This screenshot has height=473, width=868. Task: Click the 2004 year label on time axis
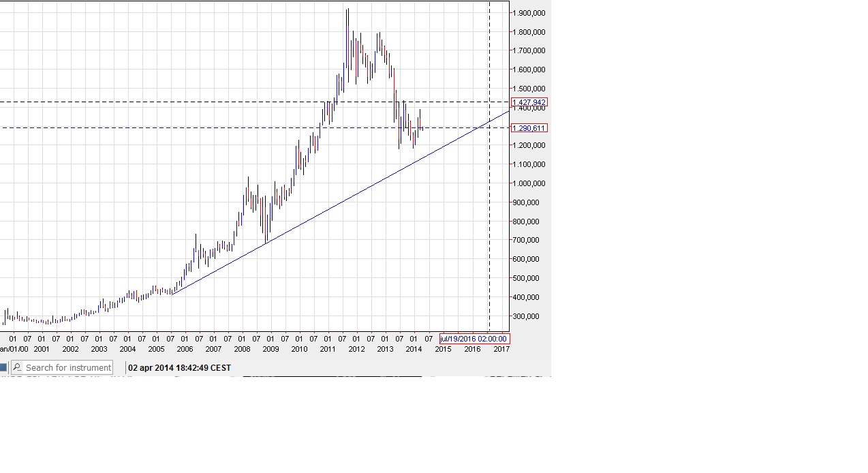(x=127, y=349)
